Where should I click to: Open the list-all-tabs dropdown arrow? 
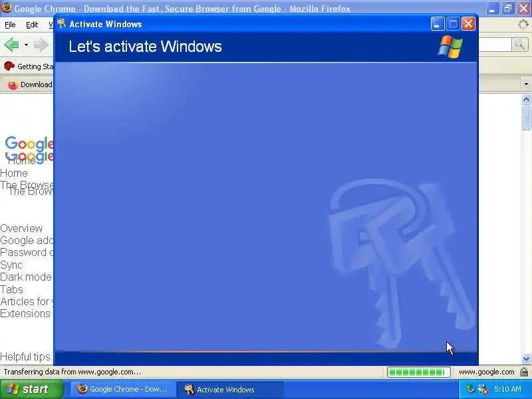pyautogui.click(x=526, y=84)
